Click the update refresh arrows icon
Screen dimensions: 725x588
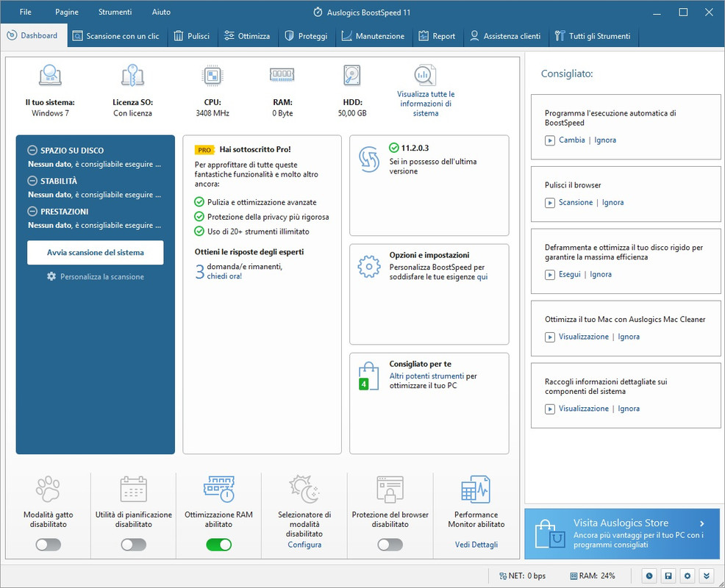coord(369,159)
